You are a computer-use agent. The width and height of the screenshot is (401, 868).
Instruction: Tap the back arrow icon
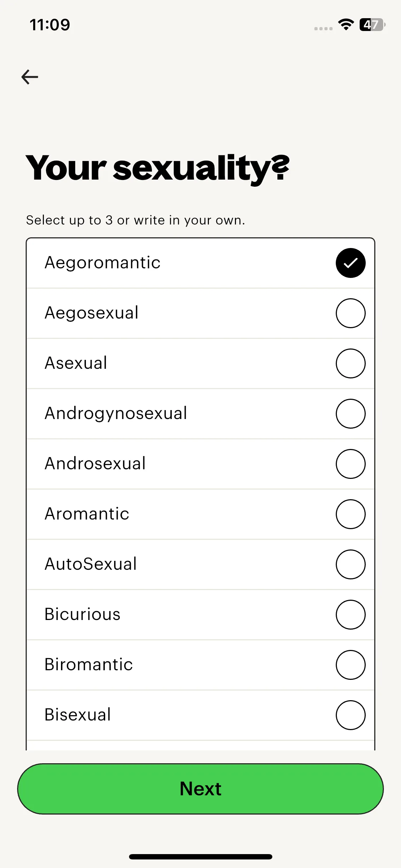[x=30, y=77]
